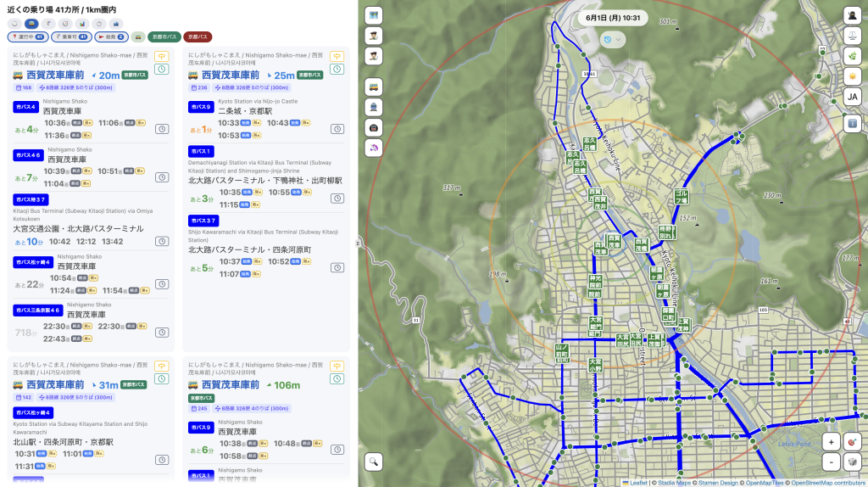Image resolution: width=868 pixels, height=487 pixels.
Task: Open the Leaflet attribution link
Action: tap(634, 483)
